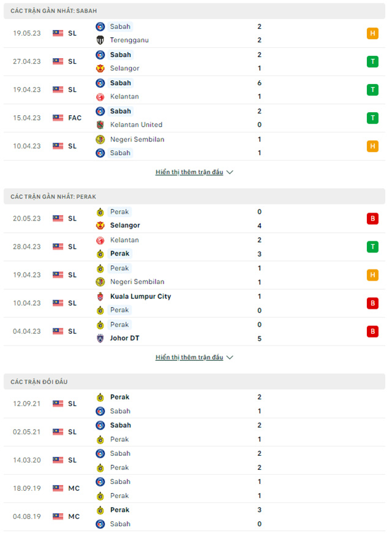The height and width of the screenshot is (533, 392).
Task: Click 'Hiển thị thêm trận đấu' under Sabah
Action: click(189, 172)
